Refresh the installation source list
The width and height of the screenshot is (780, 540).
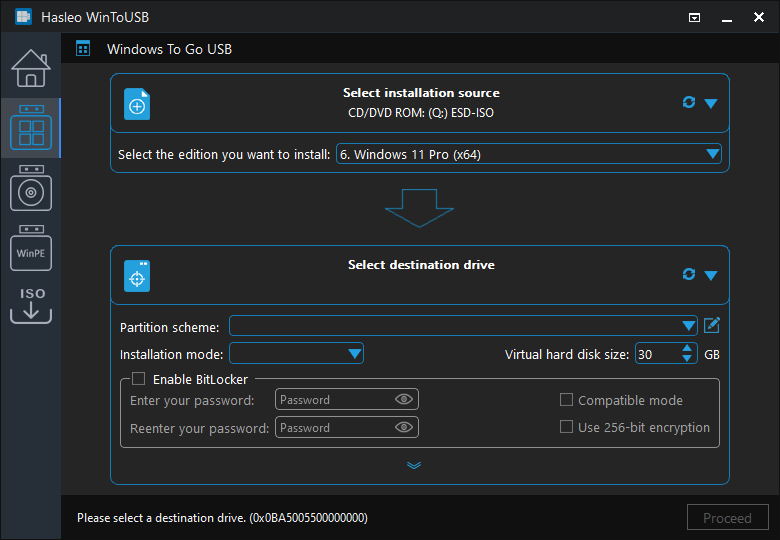(x=688, y=102)
